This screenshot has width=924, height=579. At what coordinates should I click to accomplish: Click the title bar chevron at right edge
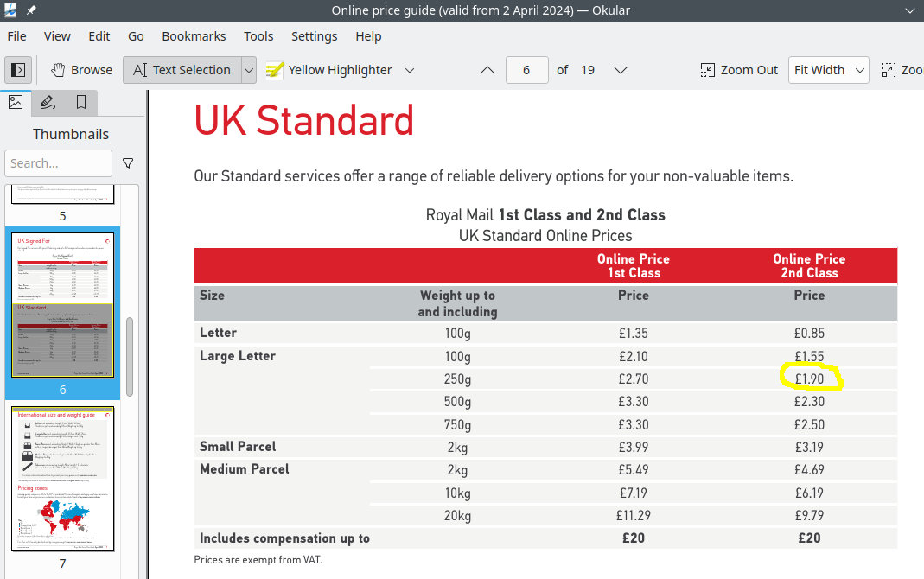pos(910,10)
